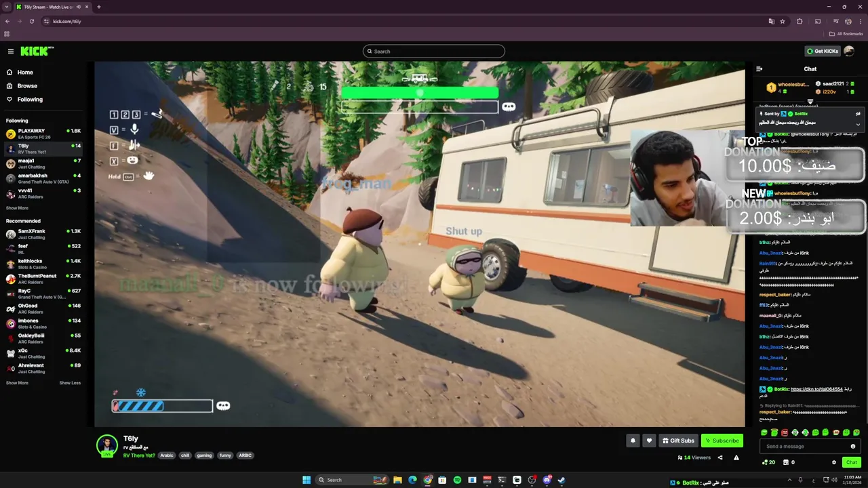Go to Home in sidebar
Viewport: 868px width, 488px height.
coord(25,73)
